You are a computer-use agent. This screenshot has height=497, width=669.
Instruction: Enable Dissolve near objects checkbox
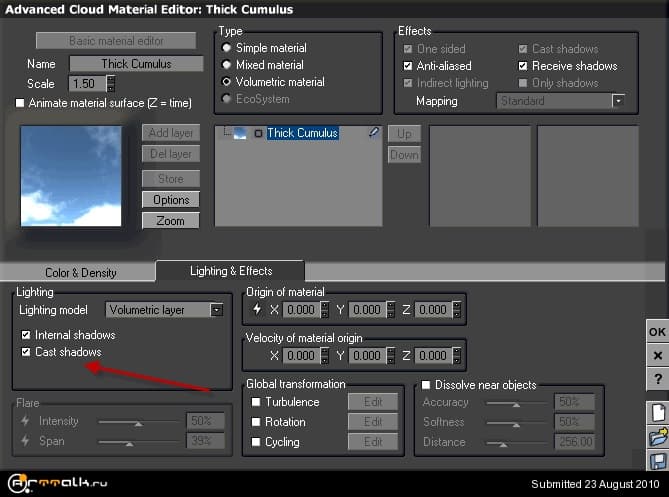pos(426,385)
